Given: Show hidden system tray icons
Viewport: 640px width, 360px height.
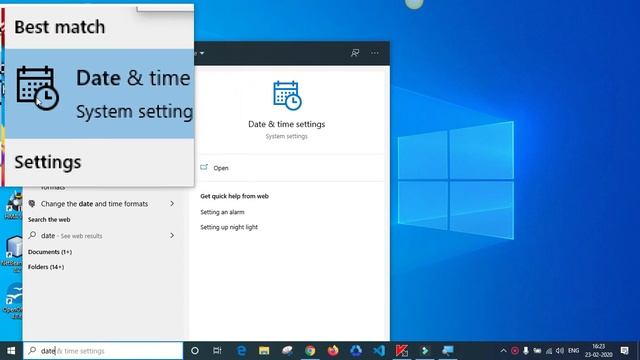Looking at the screenshot, I should [x=503, y=351].
